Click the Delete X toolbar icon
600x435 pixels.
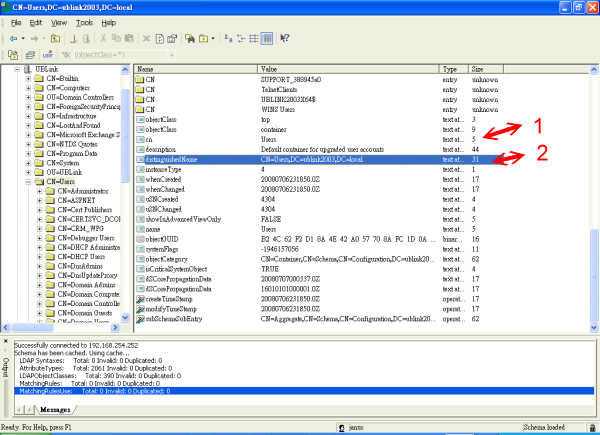click(146, 38)
